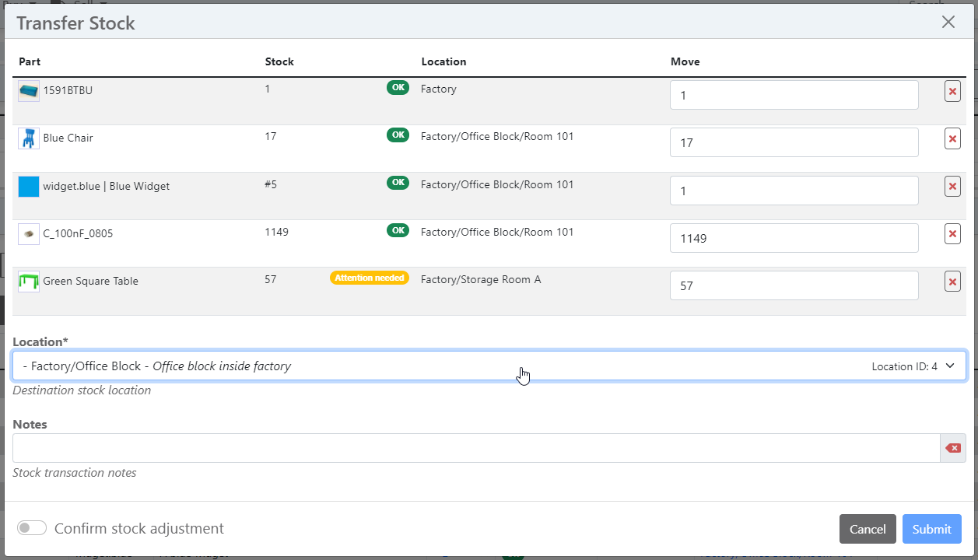
Task: Click the Location dropdown chevron arrow
Action: 950,366
